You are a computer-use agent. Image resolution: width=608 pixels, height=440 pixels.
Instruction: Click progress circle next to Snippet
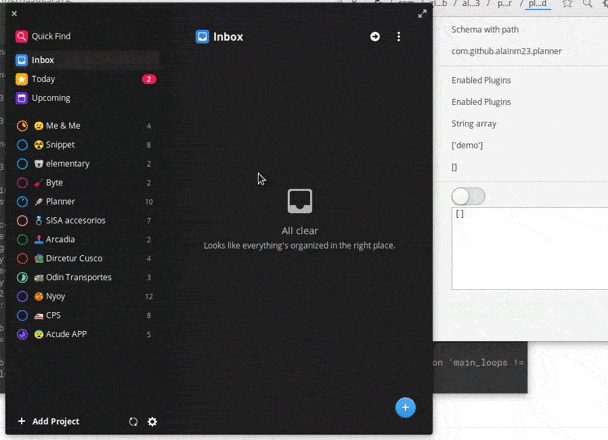pyautogui.click(x=22, y=145)
